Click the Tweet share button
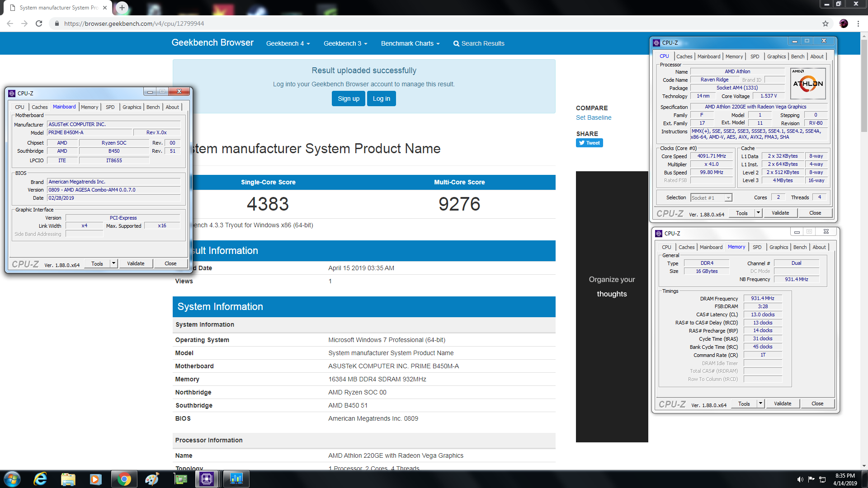 point(589,143)
